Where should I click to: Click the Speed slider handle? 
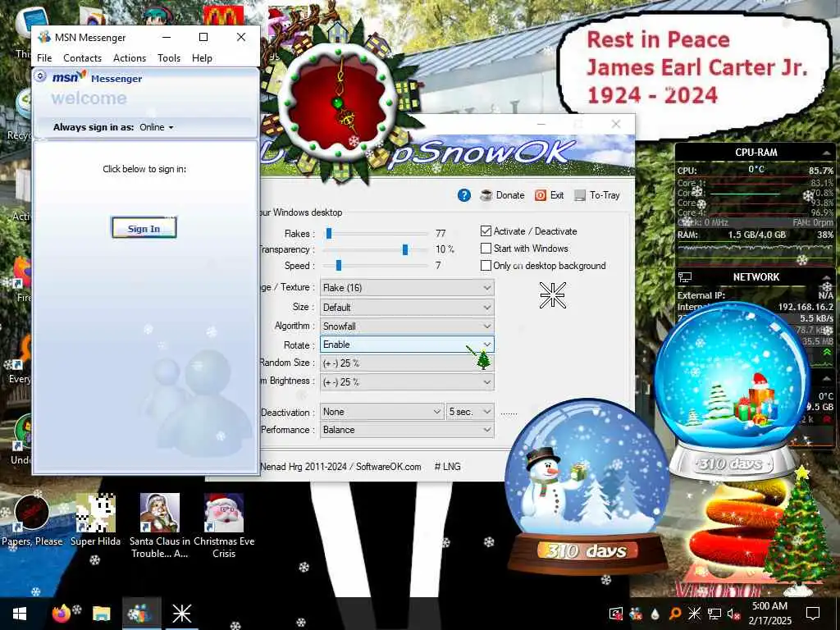click(x=339, y=266)
